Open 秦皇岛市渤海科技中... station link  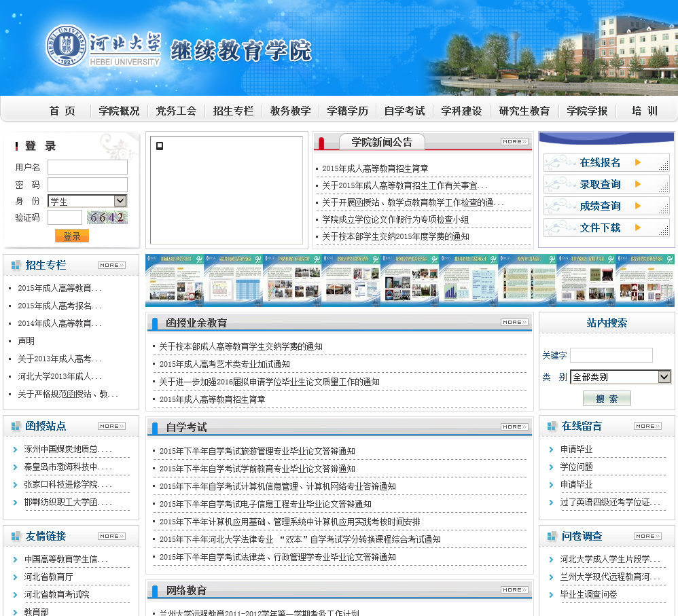click(67, 467)
